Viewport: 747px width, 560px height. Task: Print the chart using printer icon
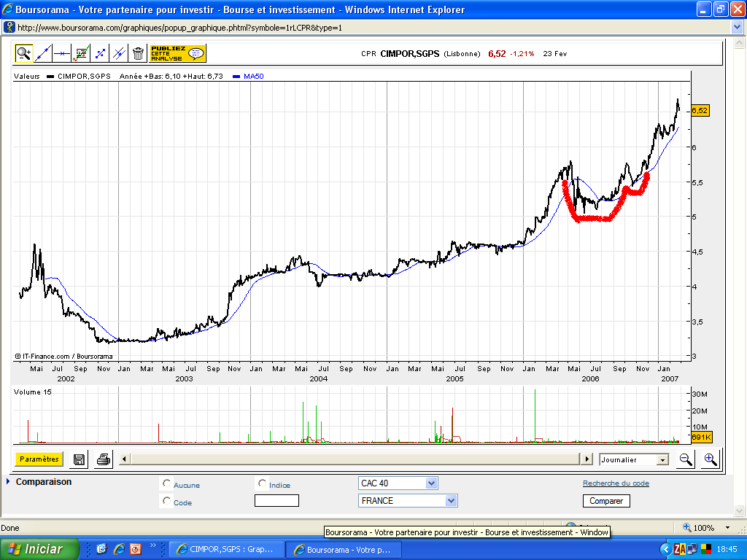(x=104, y=459)
